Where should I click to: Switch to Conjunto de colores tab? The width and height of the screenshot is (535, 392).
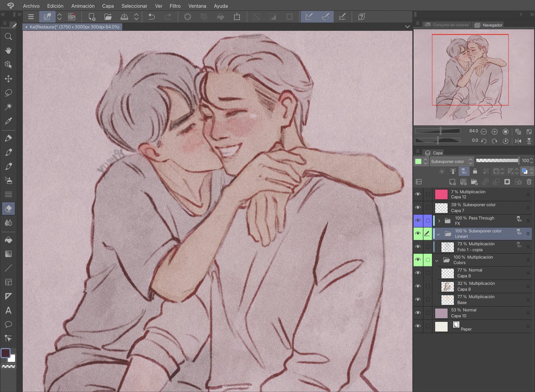click(x=447, y=25)
